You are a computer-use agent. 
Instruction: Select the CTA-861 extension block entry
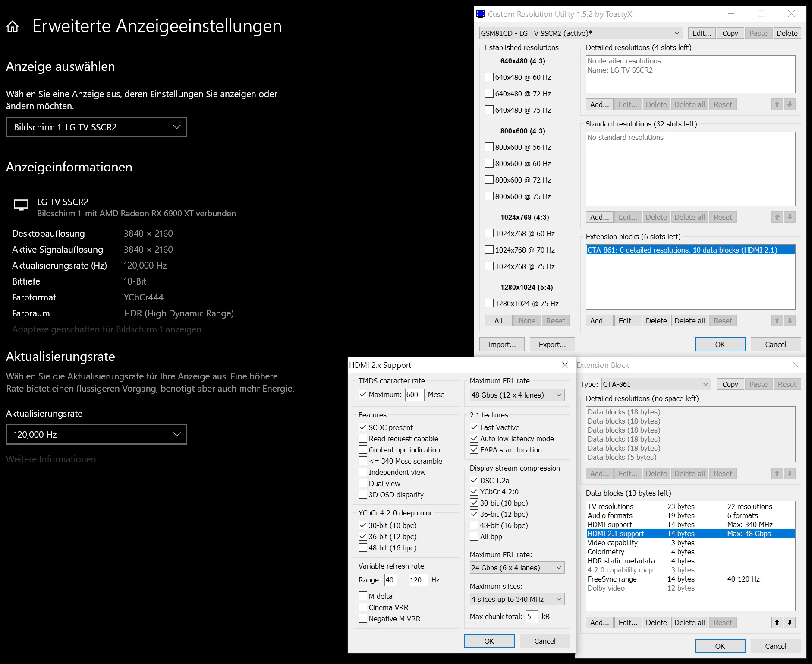click(x=690, y=250)
